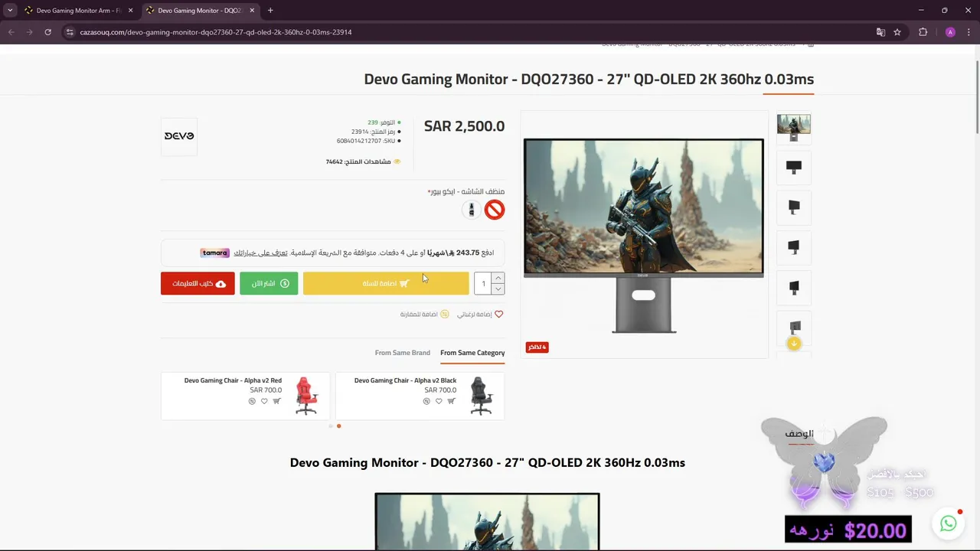
Task: Go back with the browser back arrow
Action: click(x=11, y=32)
